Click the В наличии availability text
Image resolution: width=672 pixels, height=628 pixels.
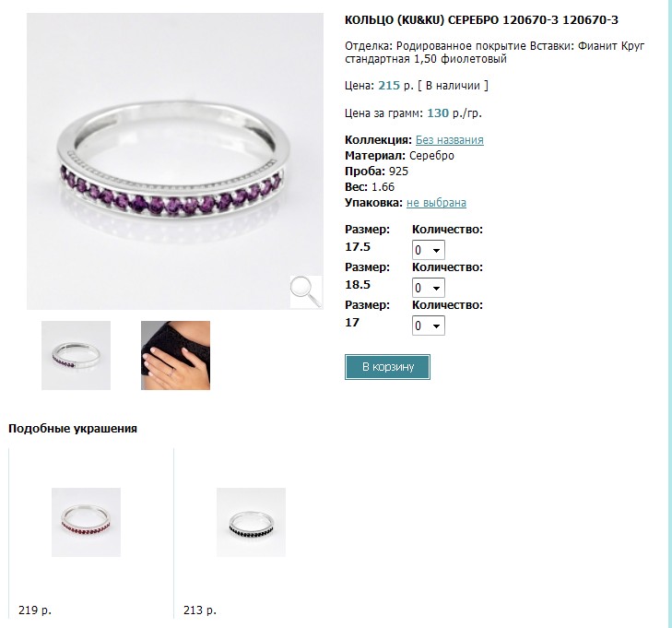tap(453, 86)
